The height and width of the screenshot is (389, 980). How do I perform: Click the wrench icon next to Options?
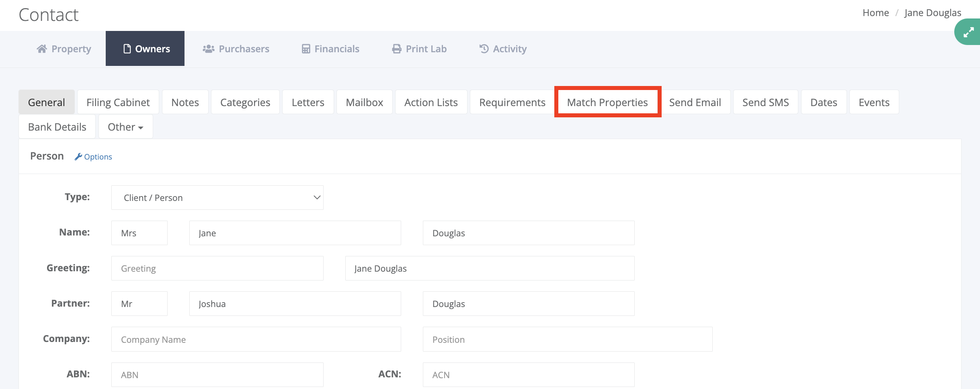[78, 157]
